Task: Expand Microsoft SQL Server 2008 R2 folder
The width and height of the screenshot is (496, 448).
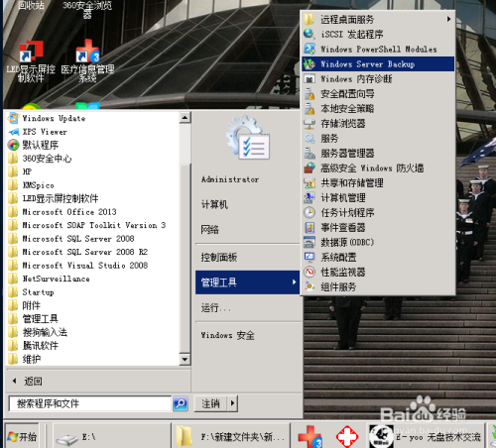Action: (77, 252)
